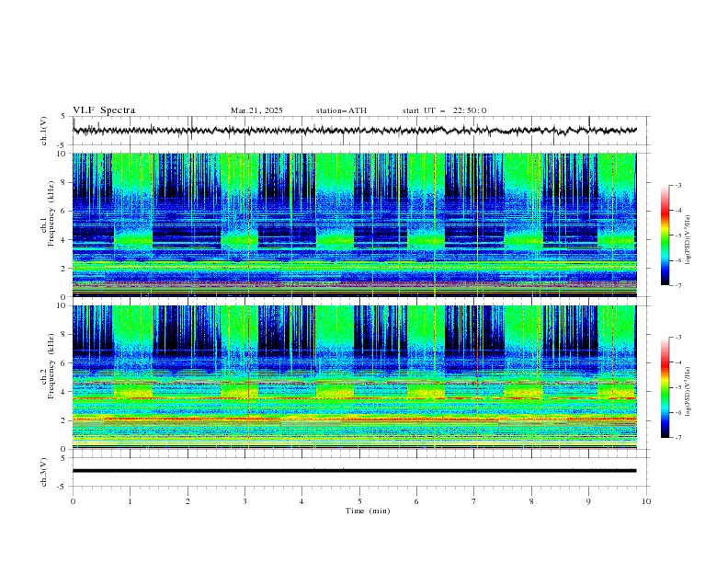The height and width of the screenshot is (563, 728).
Task: Click the ch.3 flat voltage trace
Action: click(x=354, y=471)
